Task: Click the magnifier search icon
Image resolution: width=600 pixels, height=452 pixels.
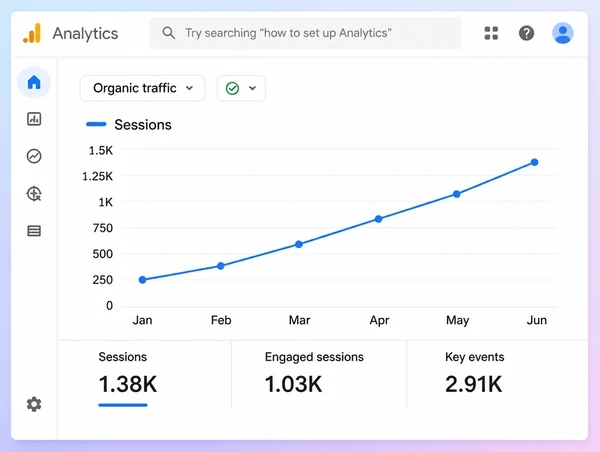Action: tap(169, 33)
